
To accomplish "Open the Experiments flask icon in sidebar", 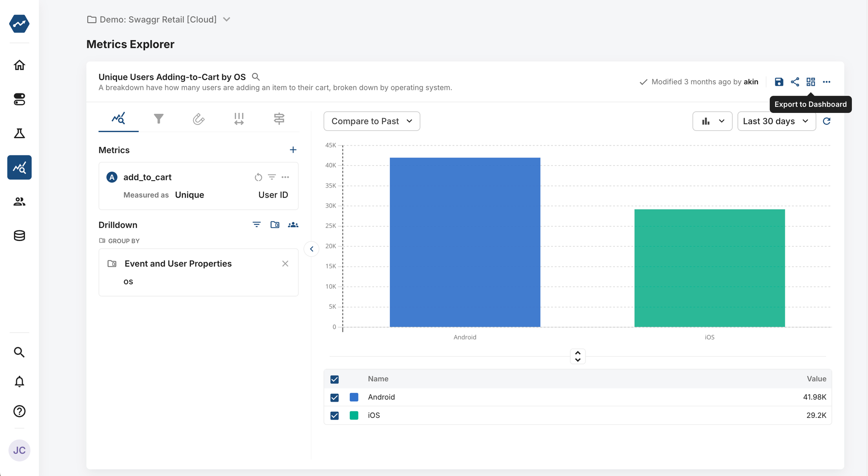I will [19, 133].
